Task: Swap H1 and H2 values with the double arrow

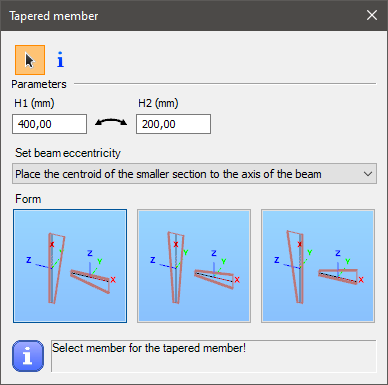Action: pos(111,123)
